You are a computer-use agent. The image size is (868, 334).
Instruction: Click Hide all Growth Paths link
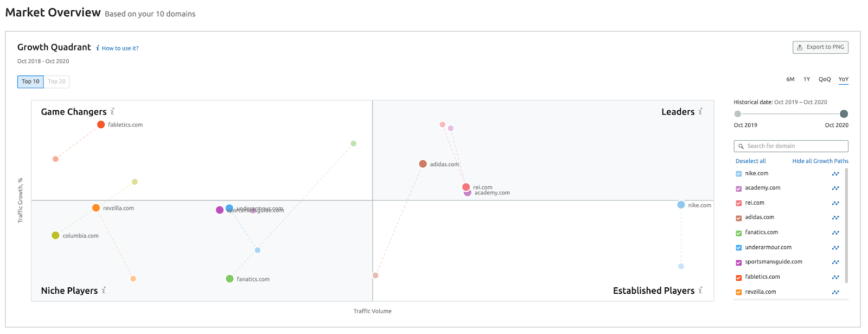tap(820, 161)
